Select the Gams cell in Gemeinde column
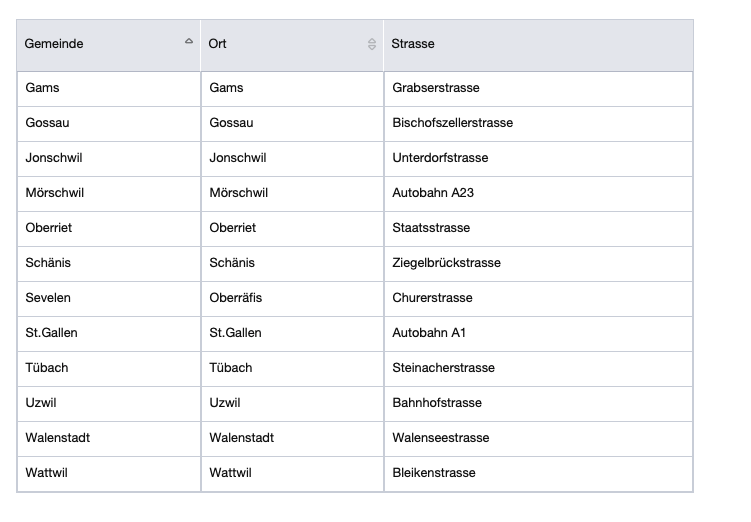The width and height of the screenshot is (751, 522). [43, 88]
